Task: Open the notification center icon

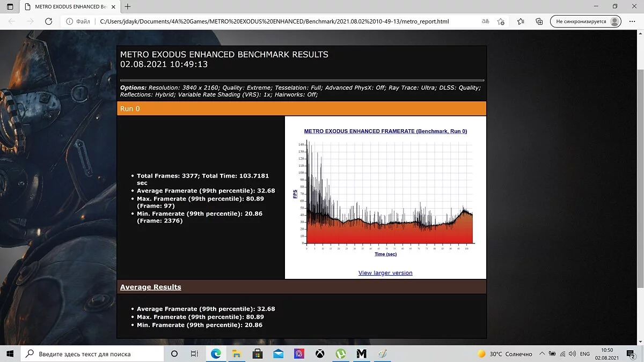Action: pyautogui.click(x=632, y=354)
